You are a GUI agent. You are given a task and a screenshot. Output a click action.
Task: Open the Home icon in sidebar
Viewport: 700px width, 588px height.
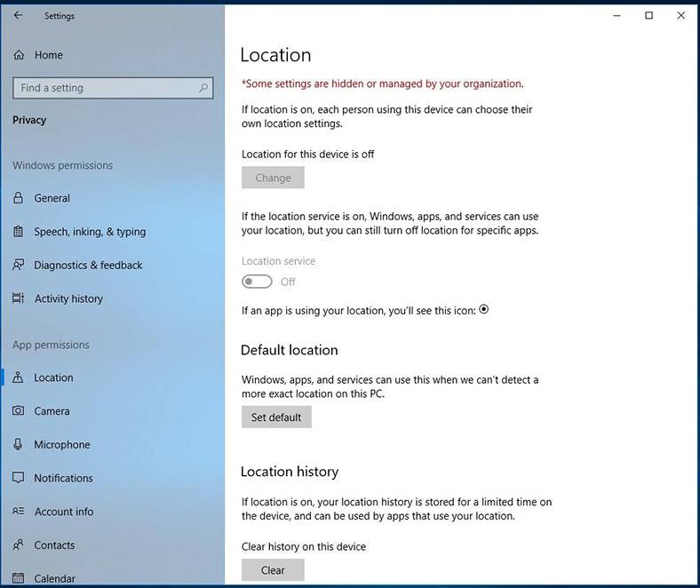(x=19, y=55)
